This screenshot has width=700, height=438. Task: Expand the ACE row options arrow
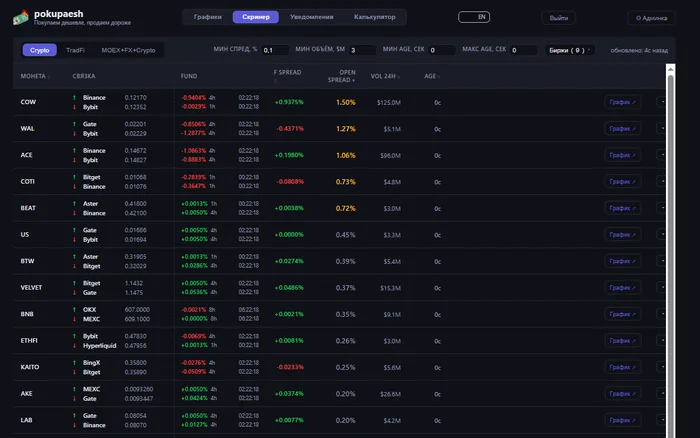(x=662, y=155)
